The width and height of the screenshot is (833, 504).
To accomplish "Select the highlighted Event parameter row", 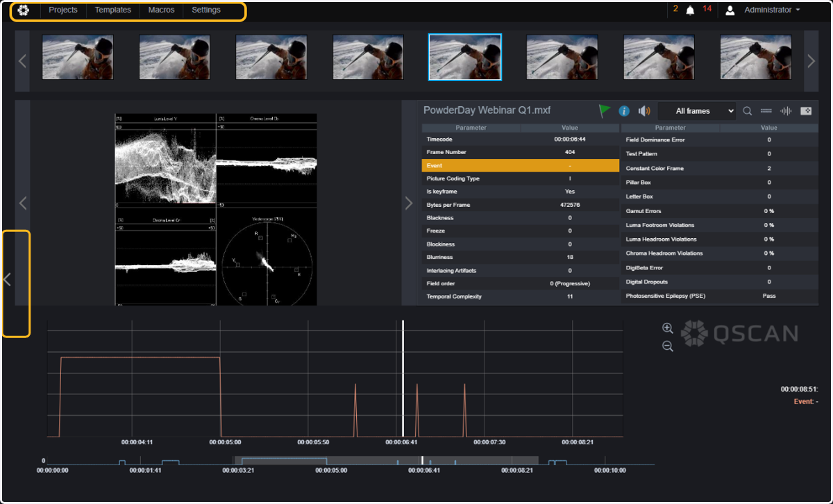I will (x=521, y=165).
